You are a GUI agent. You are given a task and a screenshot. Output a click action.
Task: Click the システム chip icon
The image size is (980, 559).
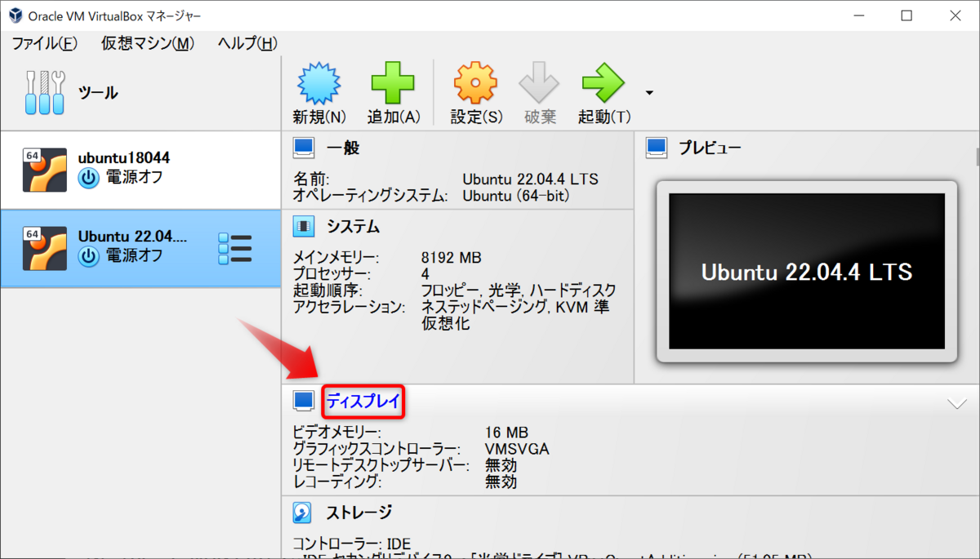304,226
